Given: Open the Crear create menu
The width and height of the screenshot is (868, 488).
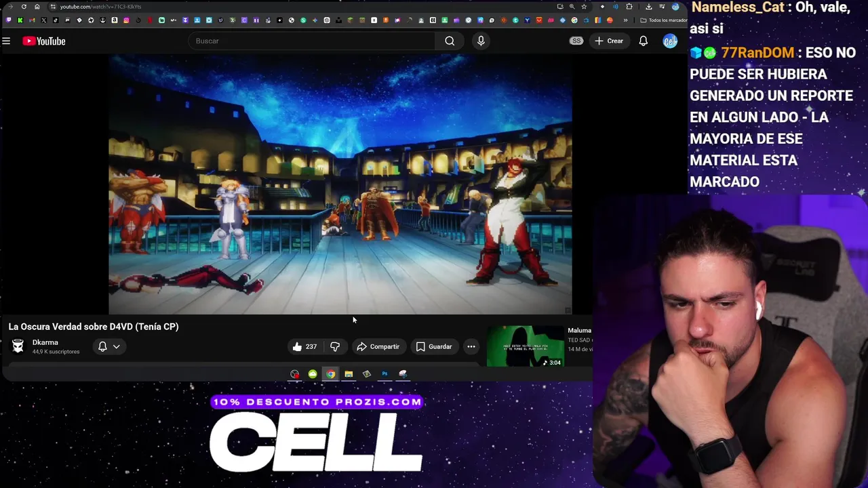Looking at the screenshot, I should pos(609,41).
